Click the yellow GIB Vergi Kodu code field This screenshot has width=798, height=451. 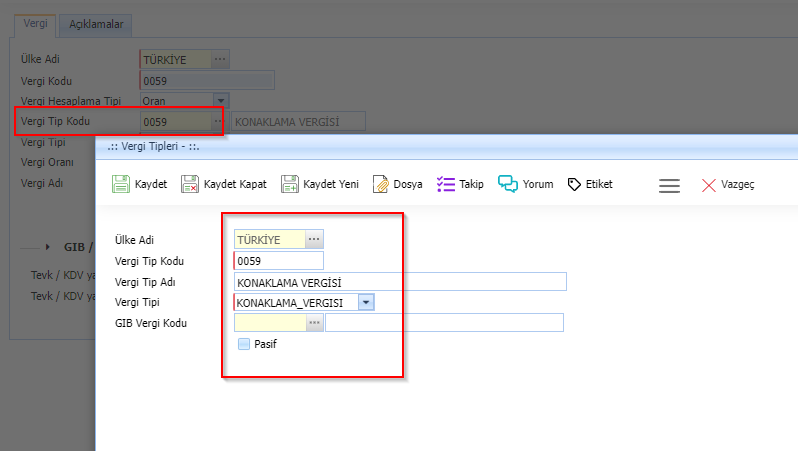point(270,323)
